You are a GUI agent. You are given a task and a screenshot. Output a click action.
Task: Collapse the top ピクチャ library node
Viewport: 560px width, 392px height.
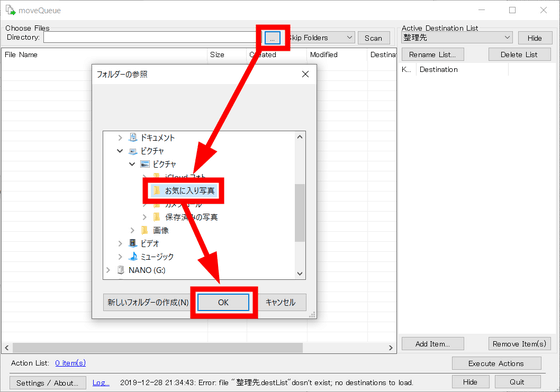point(120,151)
